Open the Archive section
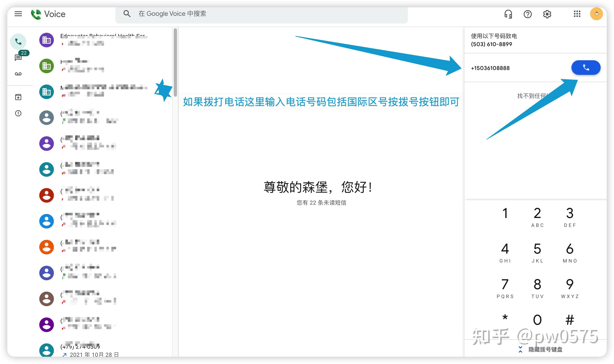 click(18, 97)
